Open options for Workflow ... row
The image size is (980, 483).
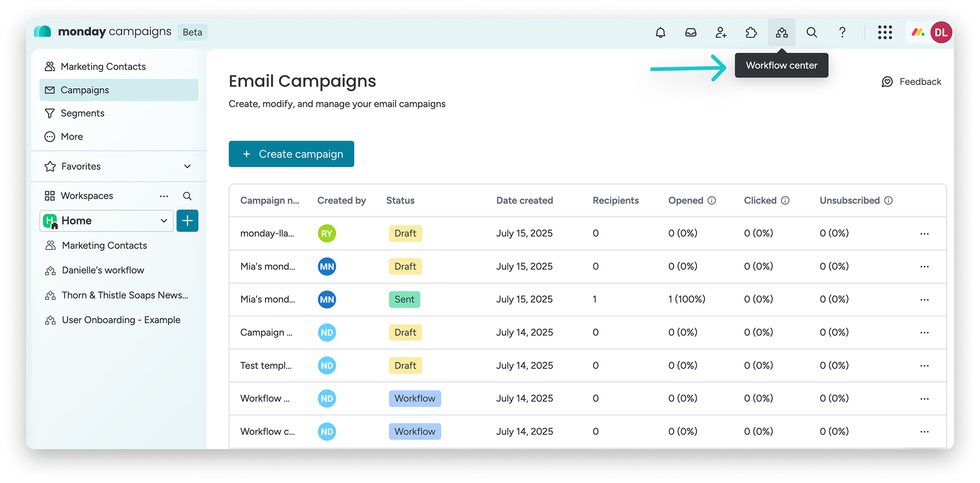click(924, 399)
